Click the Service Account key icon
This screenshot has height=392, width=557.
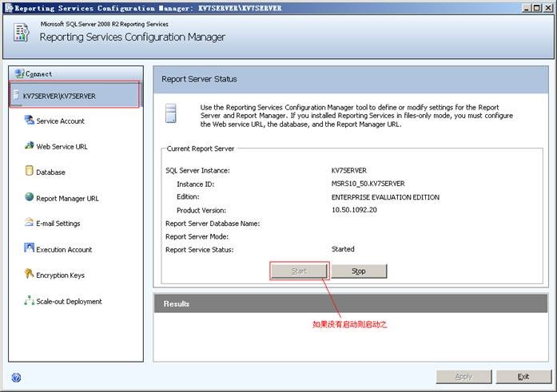pos(30,121)
